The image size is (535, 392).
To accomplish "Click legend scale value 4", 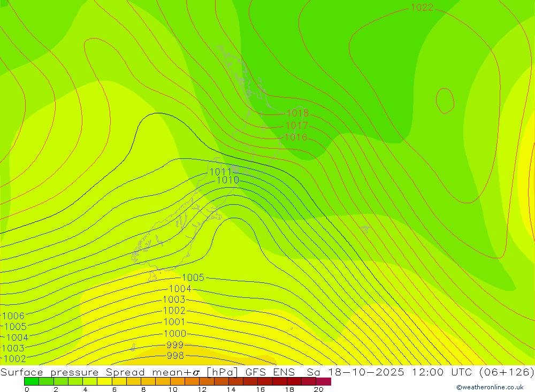I will pyautogui.click(x=85, y=389).
